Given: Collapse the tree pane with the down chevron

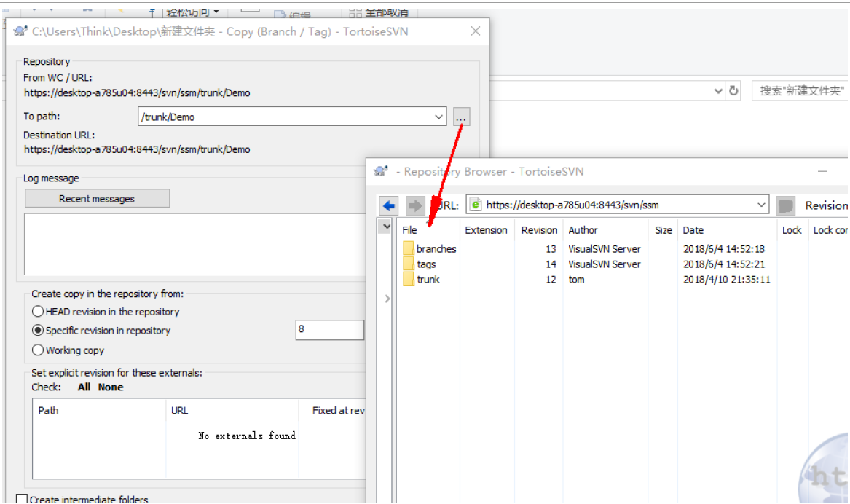Looking at the screenshot, I should point(385,226).
